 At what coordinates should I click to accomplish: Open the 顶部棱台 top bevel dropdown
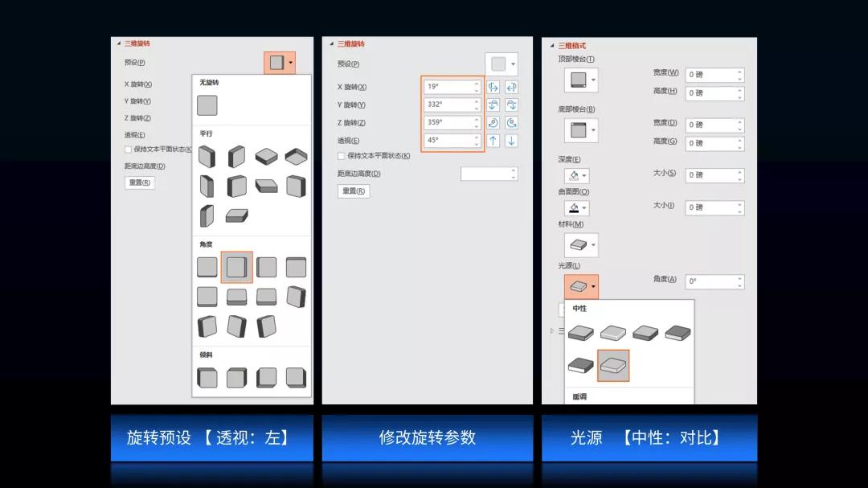coord(581,80)
